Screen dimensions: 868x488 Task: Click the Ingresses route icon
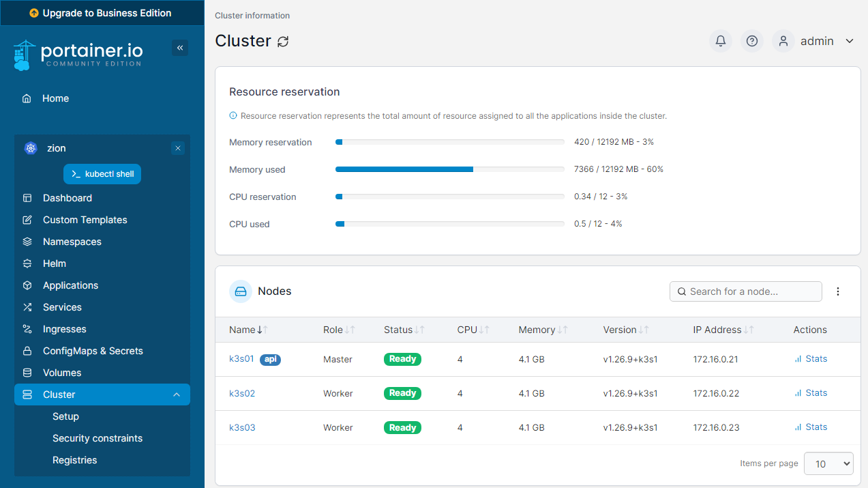tap(27, 329)
